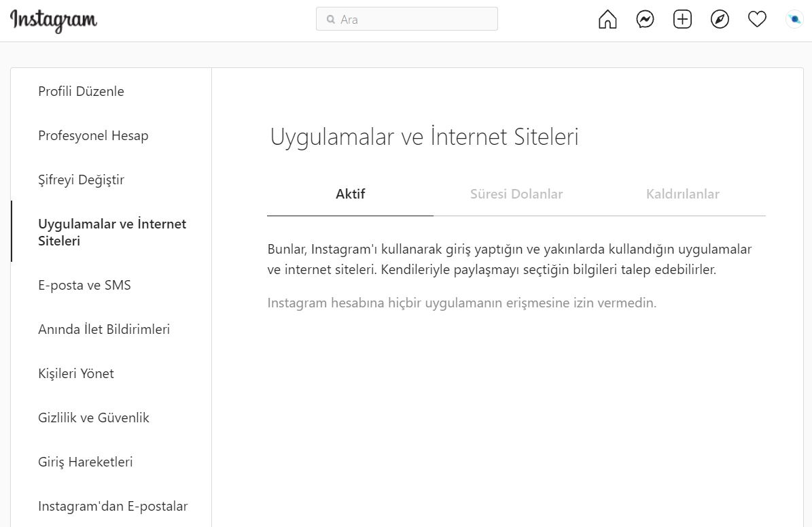Image resolution: width=812 pixels, height=527 pixels.
Task: Open the Explore compass icon
Action: 720,20
